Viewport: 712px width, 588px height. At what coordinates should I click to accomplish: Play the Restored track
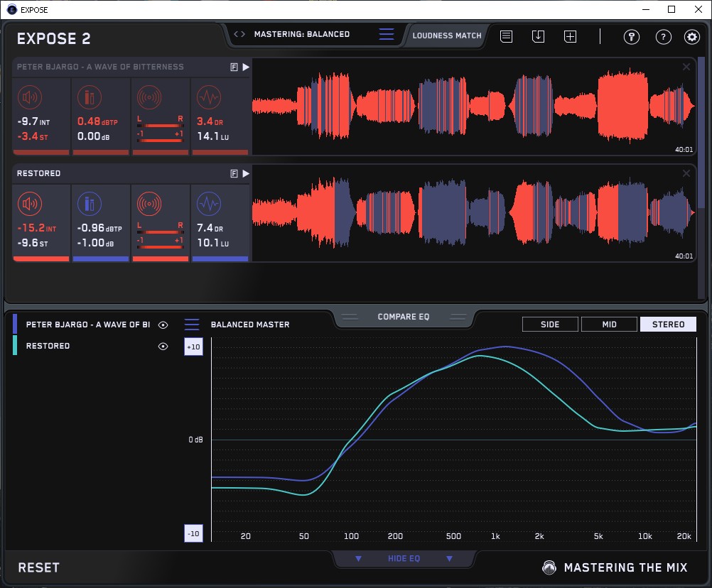click(246, 173)
